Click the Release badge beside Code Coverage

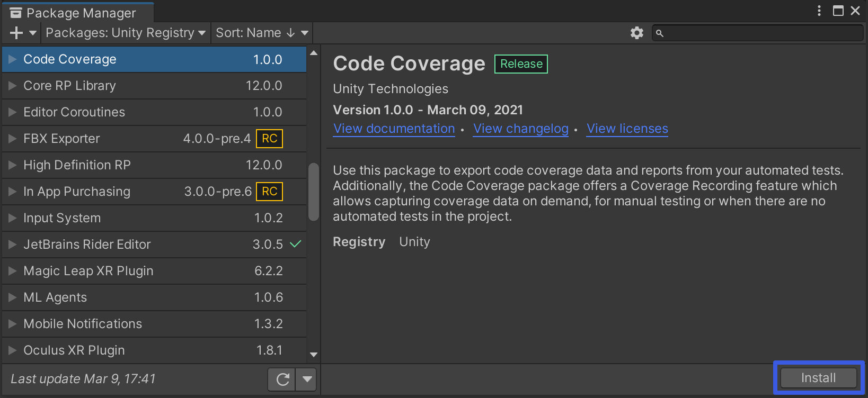521,64
